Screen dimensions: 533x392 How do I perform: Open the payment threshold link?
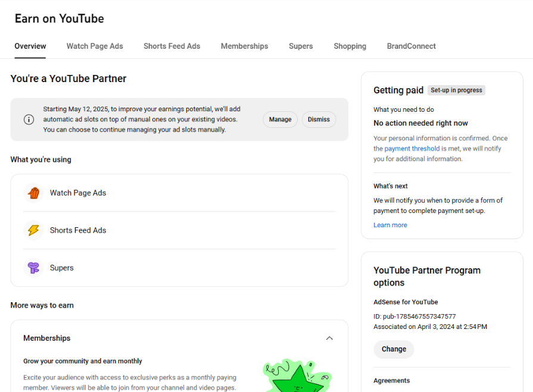point(412,149)
